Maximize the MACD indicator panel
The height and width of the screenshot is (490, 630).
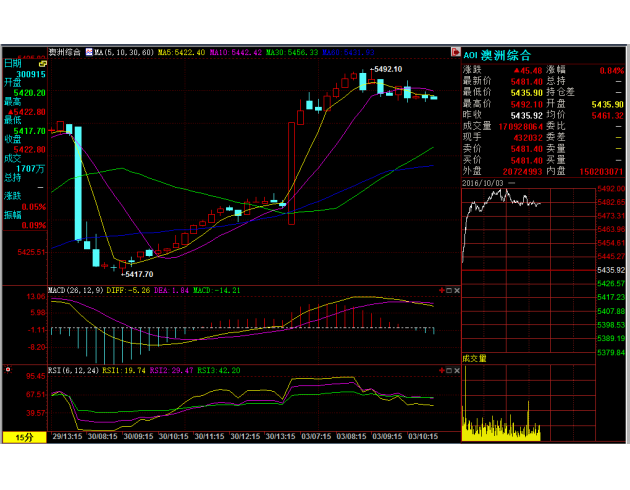(x=449, y=290)
